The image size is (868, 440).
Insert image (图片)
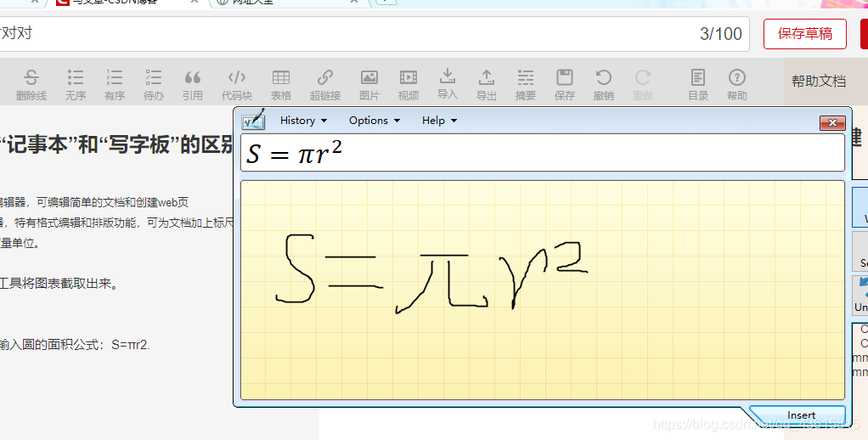click(369, 84)
